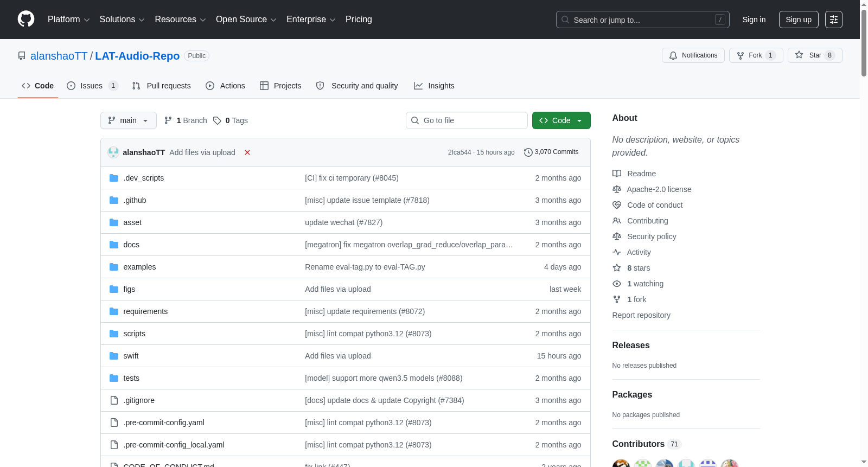This screenshot has height=467, width=868.
Task: Click the Sign in link
Action: click(754, 20)
